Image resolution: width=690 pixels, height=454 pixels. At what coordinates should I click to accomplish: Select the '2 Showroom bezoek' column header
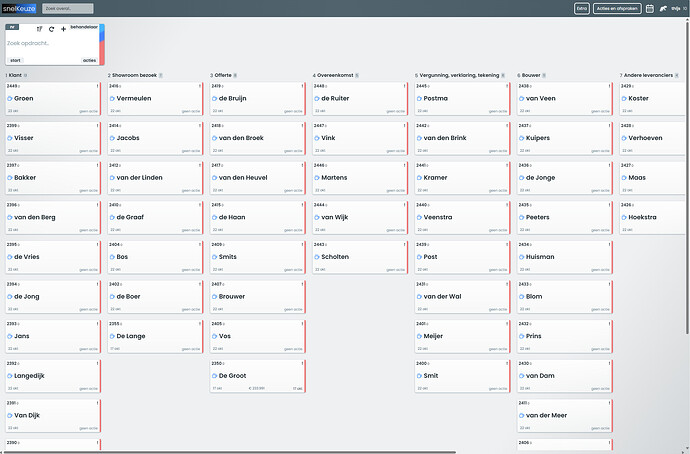pyautogui.click(x=132, y=75)
